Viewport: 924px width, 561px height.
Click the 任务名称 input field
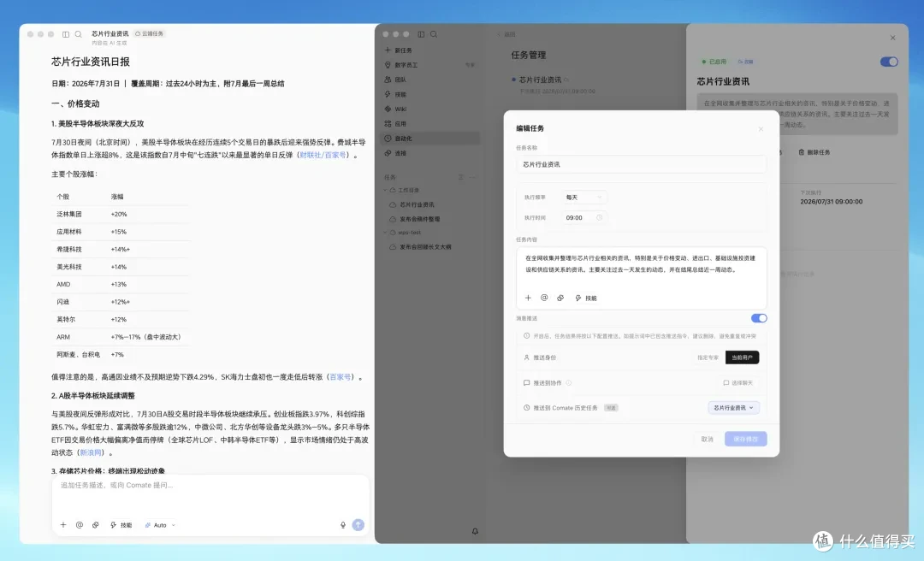click(x=641, y=164)
